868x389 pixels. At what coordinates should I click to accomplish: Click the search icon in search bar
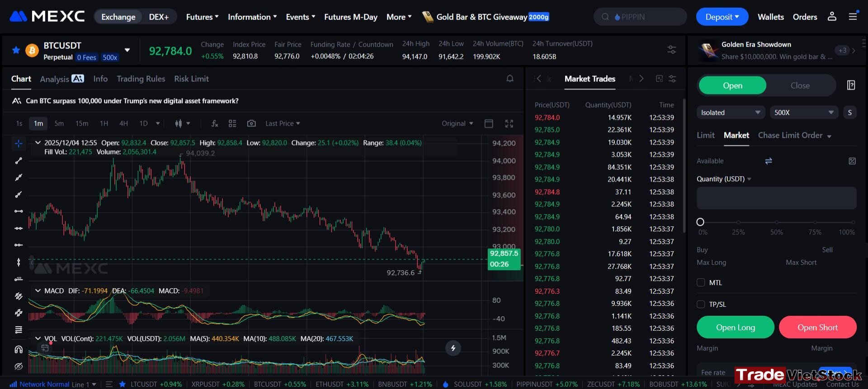[x=605, y=17]
